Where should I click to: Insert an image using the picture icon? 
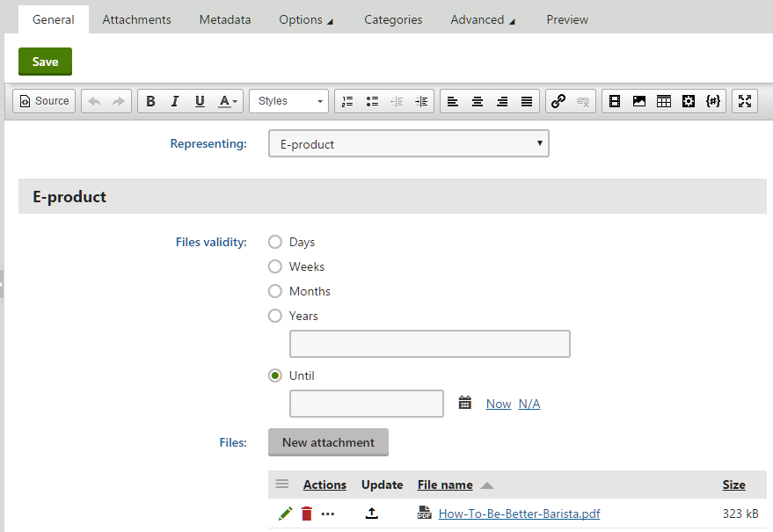pos(638,100)
